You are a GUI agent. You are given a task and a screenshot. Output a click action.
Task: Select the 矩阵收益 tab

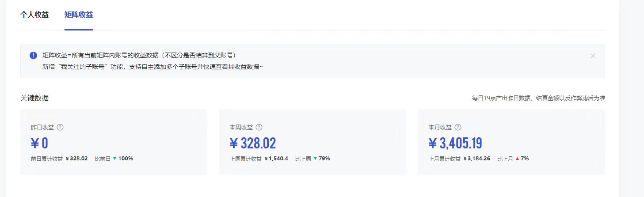tap(79, 15)
